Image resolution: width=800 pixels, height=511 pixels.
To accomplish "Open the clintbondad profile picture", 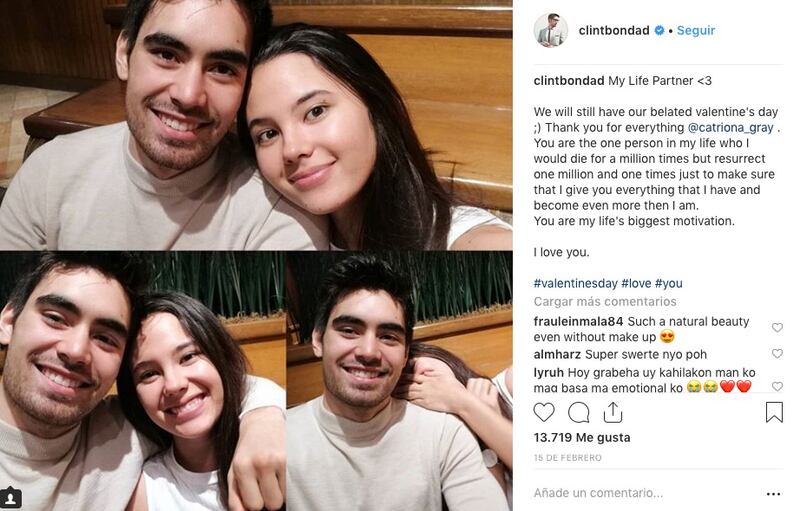I will (551, 30).
